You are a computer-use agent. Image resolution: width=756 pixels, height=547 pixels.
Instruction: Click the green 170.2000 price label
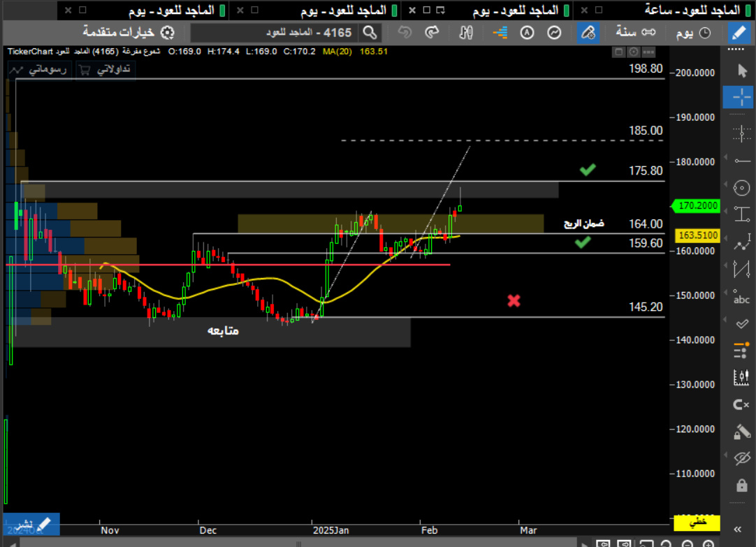(x=697, y=206)
